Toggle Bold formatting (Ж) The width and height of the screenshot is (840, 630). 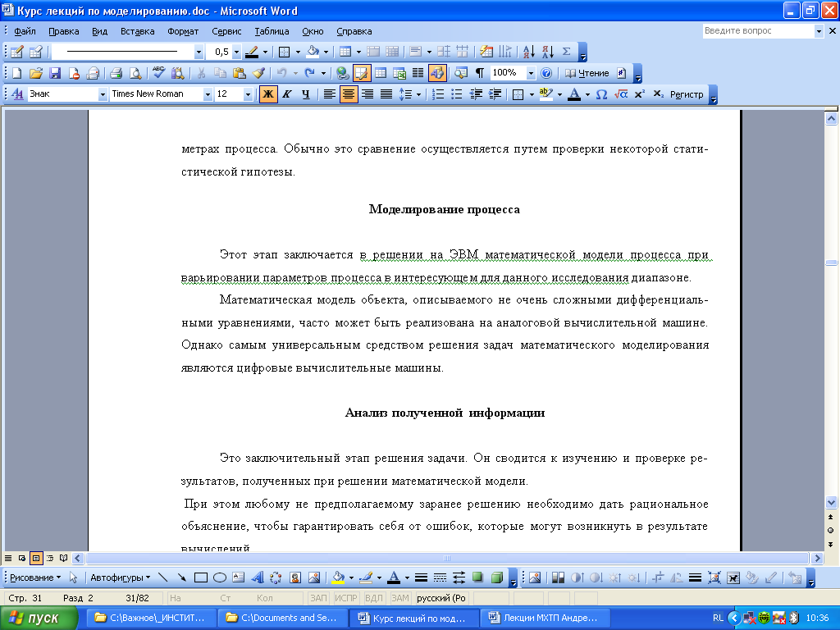click(268, 94)
